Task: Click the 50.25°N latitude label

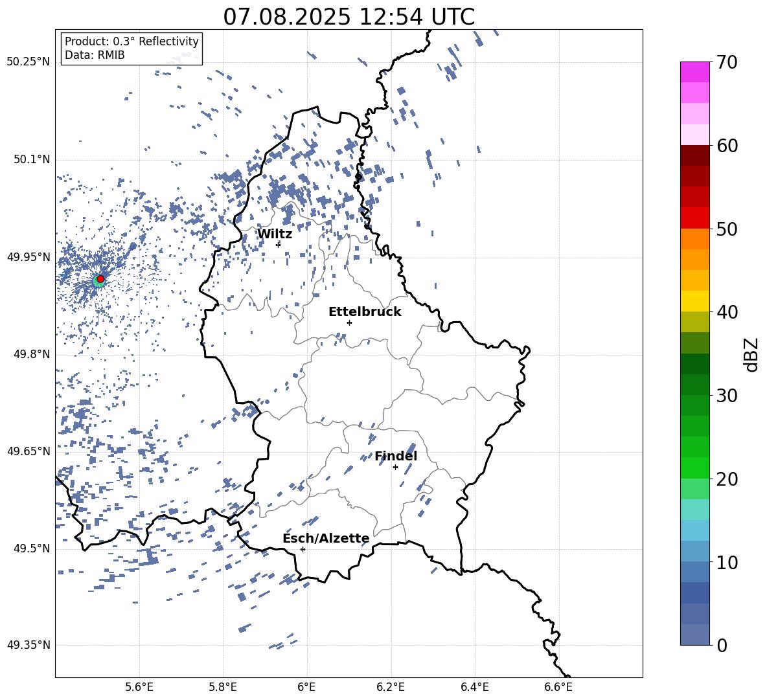Action: [29, 62]
